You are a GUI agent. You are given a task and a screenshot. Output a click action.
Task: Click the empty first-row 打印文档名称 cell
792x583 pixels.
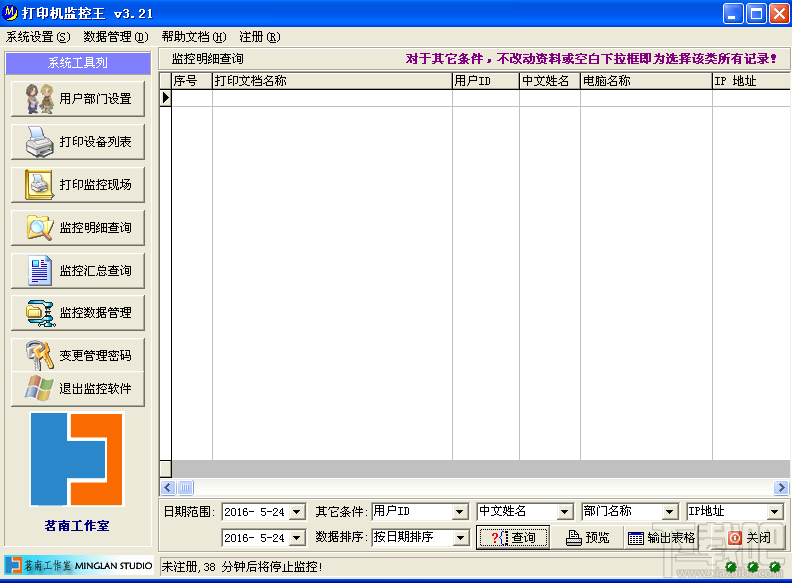point(332,98)
